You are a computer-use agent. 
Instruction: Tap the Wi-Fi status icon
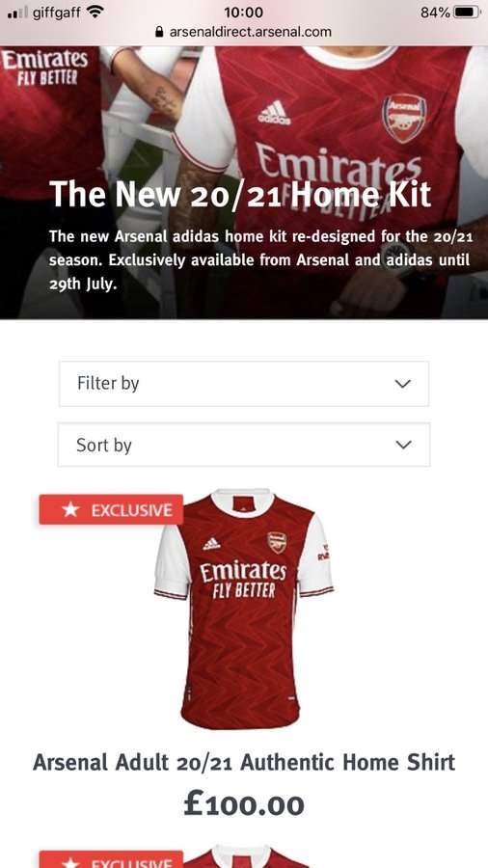point(95,12)
